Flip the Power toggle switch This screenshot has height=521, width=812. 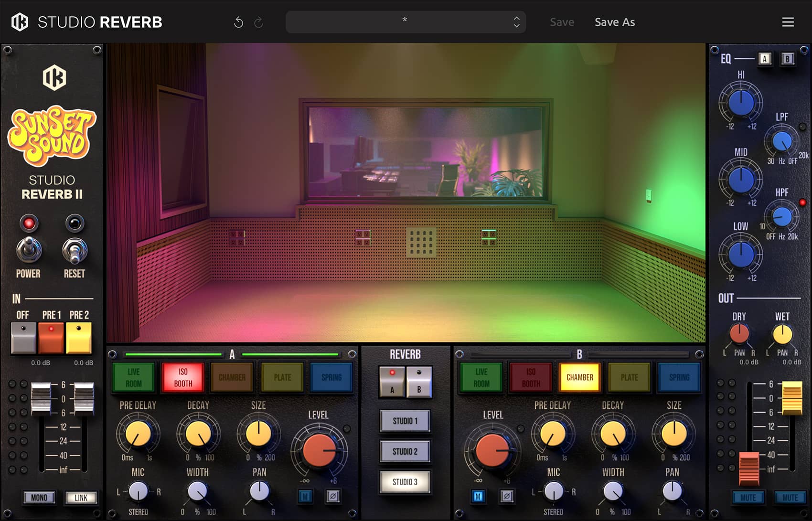pos(28,250)
